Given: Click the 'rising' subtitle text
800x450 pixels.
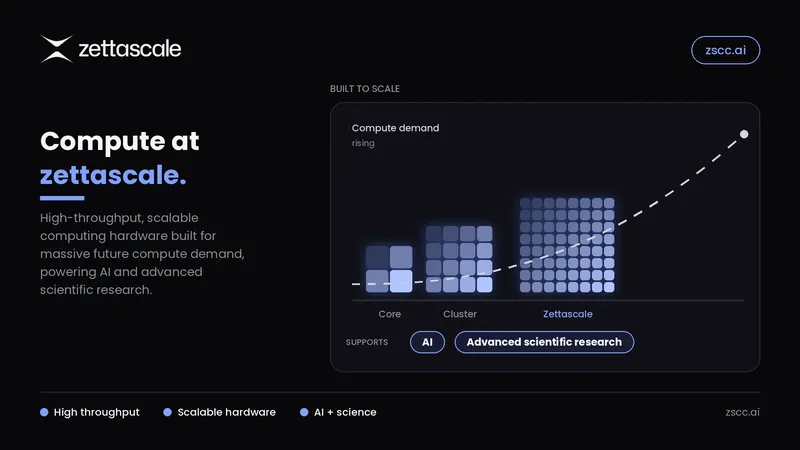Looking at the screenshot, I should tap(363, 143).
